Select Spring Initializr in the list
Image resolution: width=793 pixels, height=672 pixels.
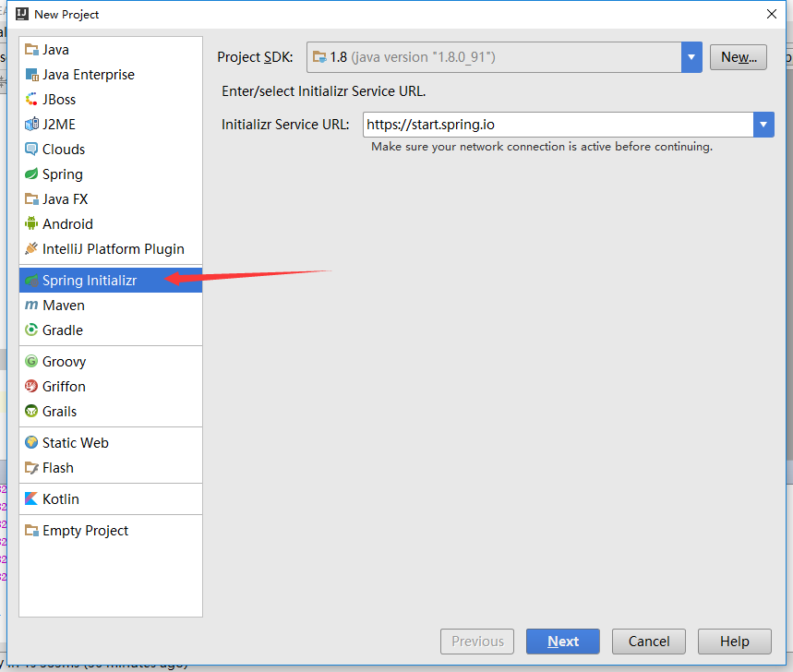pos(110,280)
